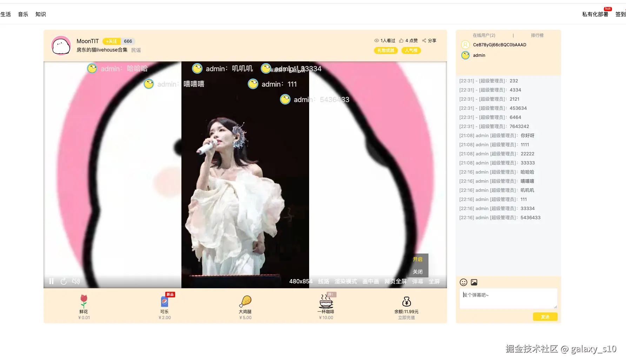Viewport: 626px width, 364px height.
Task: Open the 线路 line selector
Action: pyautogui.click(x=324, y=282)
